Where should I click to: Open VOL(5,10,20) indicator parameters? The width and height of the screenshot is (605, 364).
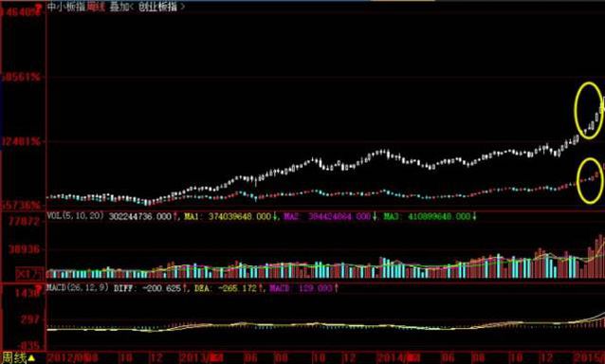click(x=75, y=216)
